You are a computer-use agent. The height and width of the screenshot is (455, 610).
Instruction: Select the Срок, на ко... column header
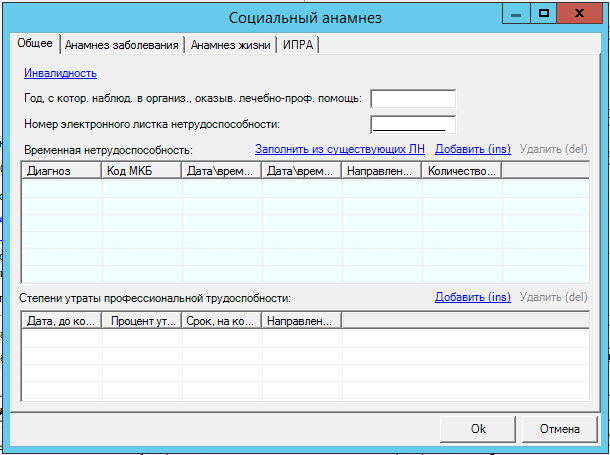222,320
